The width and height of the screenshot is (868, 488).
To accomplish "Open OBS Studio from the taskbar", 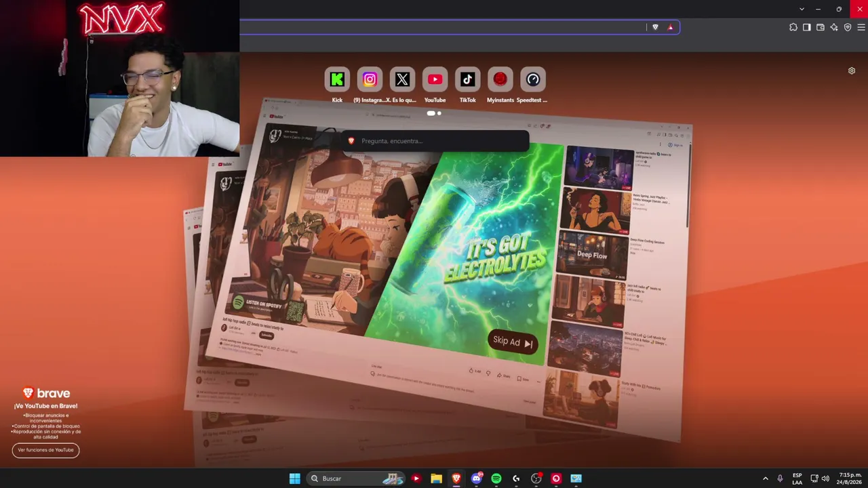I will coord(536,479).
